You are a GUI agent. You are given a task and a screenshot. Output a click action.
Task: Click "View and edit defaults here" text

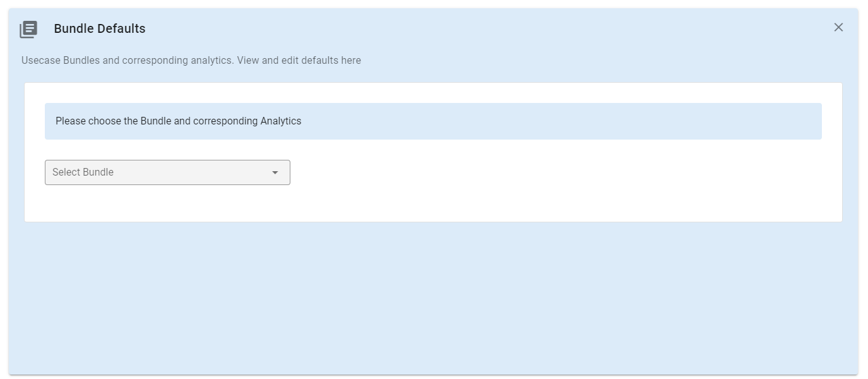click(x=299, y=61)
